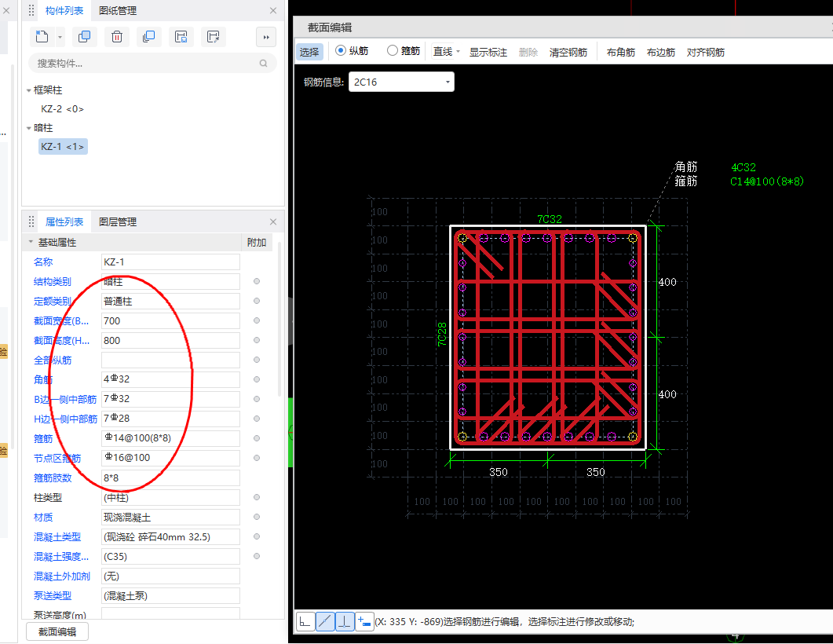Toggle the 附加 circle for 结构类别
Viewport: 833px width, 644px height.
[257, 281]
